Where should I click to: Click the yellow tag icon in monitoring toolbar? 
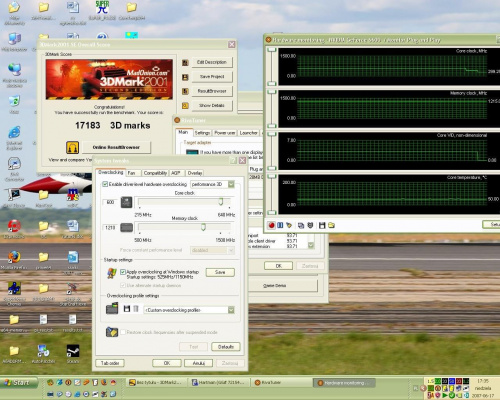coord(289,225)
